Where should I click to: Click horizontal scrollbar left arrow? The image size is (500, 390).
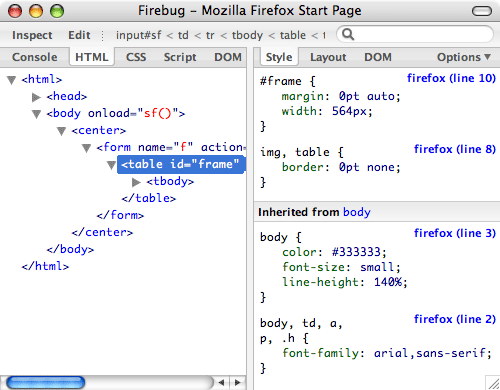(x=221, y=382)
